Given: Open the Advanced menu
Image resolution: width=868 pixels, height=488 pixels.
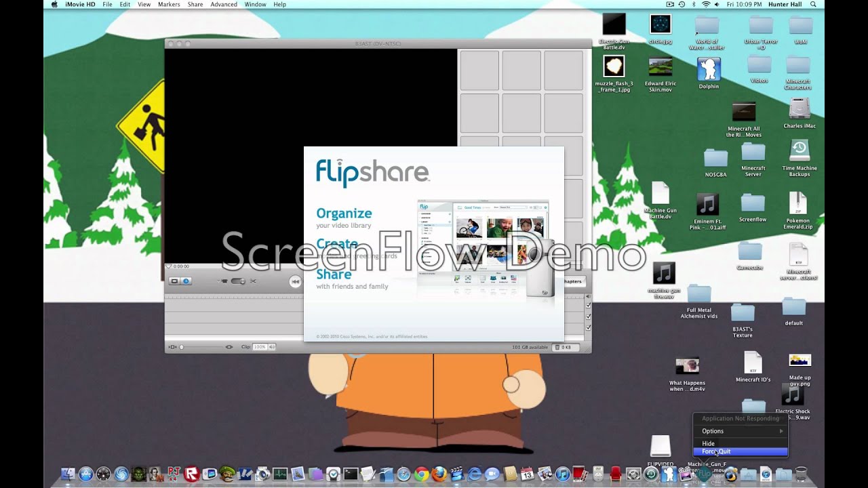Looking at the screenshot, I should pyautogui.click(x=224, y=4).
